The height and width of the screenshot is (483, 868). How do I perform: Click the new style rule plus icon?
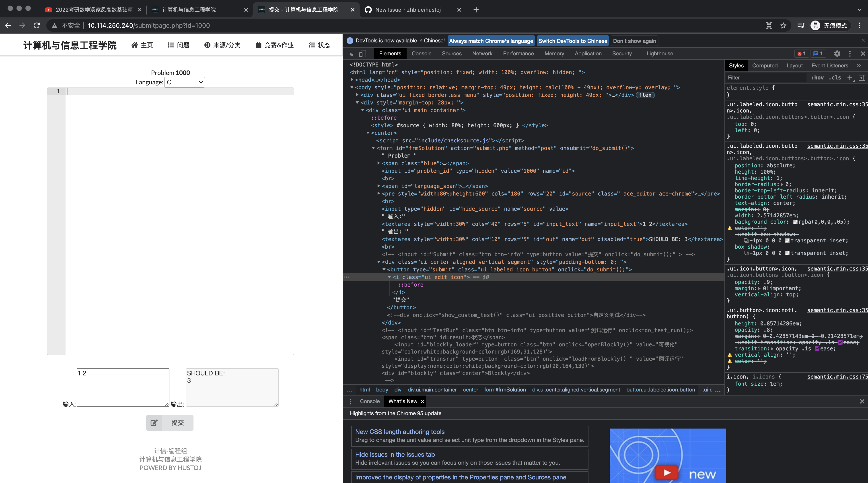click(849, 78)
